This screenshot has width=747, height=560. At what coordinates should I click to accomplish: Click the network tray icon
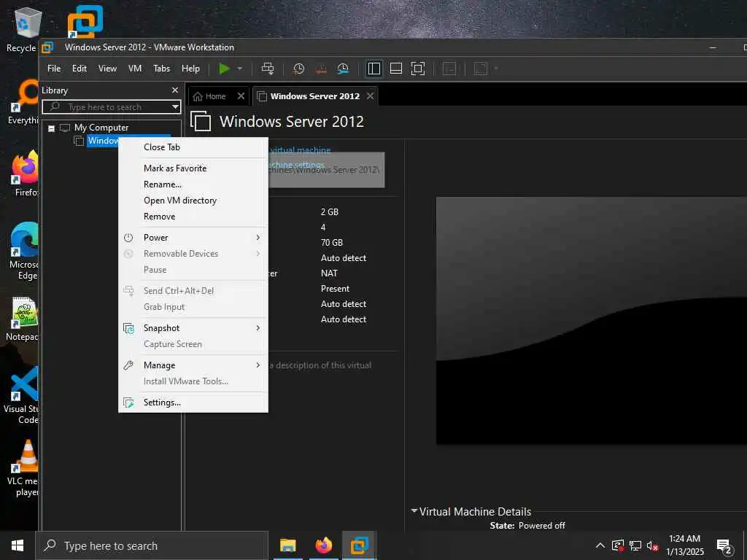click(635, 545)
